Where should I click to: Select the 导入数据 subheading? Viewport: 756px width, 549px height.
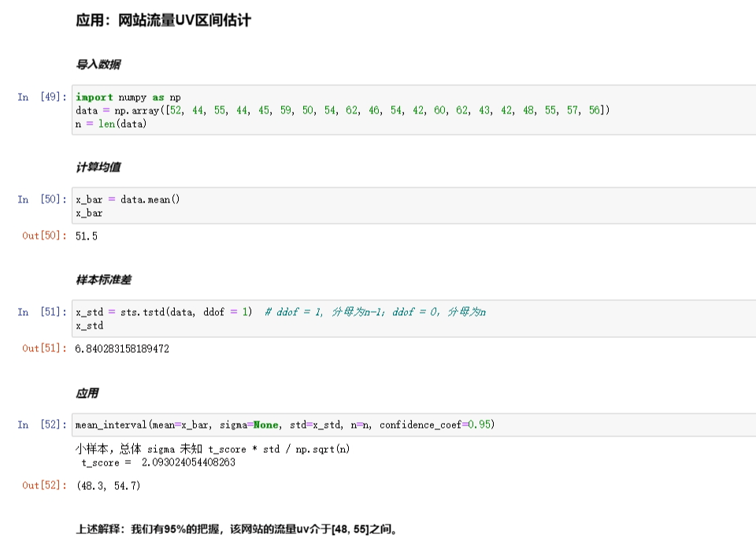click(98, 64)
